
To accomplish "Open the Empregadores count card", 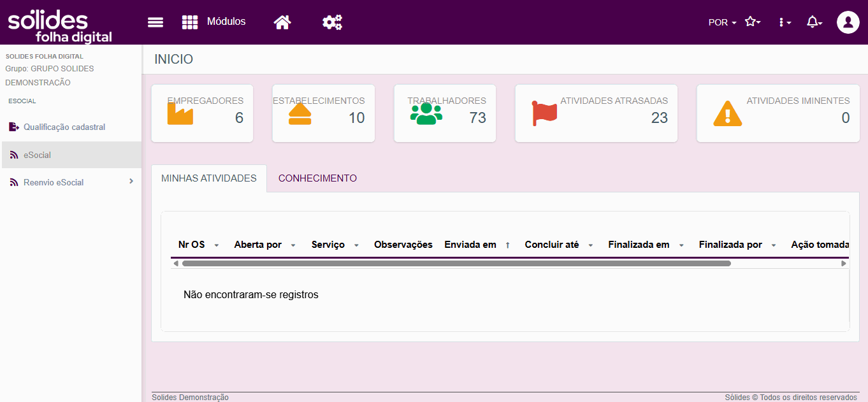I will (x=202, y=113).
